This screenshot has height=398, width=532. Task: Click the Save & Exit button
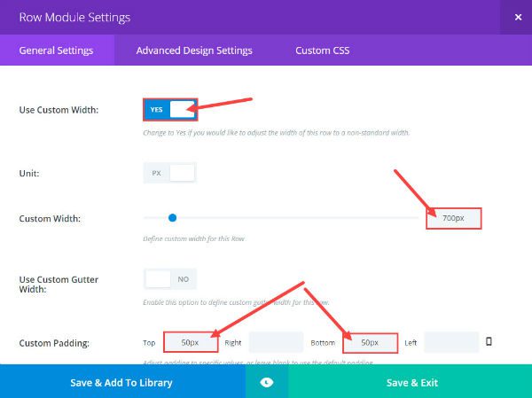411,382
